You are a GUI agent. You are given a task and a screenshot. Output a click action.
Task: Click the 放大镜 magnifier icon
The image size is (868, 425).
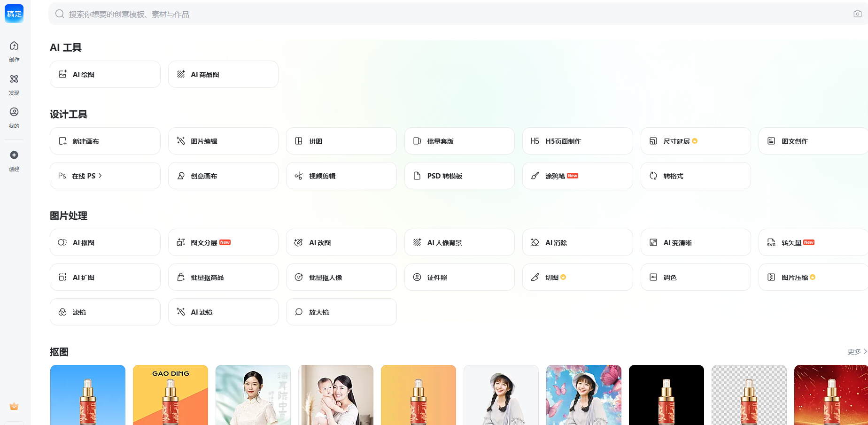[299, 312]
